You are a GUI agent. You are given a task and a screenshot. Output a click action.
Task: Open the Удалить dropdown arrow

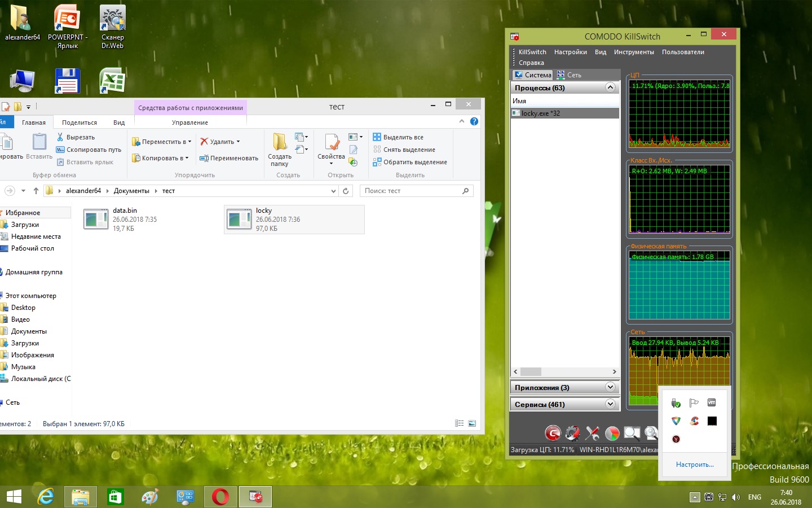point(239,142)
